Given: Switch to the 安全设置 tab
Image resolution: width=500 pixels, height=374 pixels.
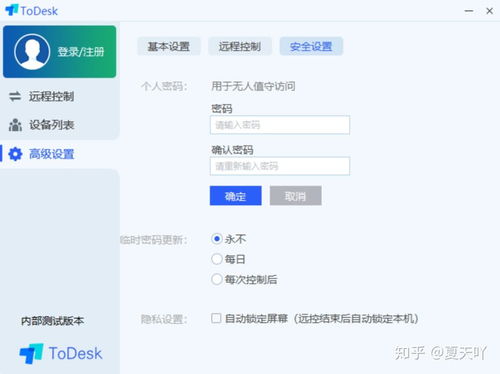Looking at the screenshot, I should 311,46.
